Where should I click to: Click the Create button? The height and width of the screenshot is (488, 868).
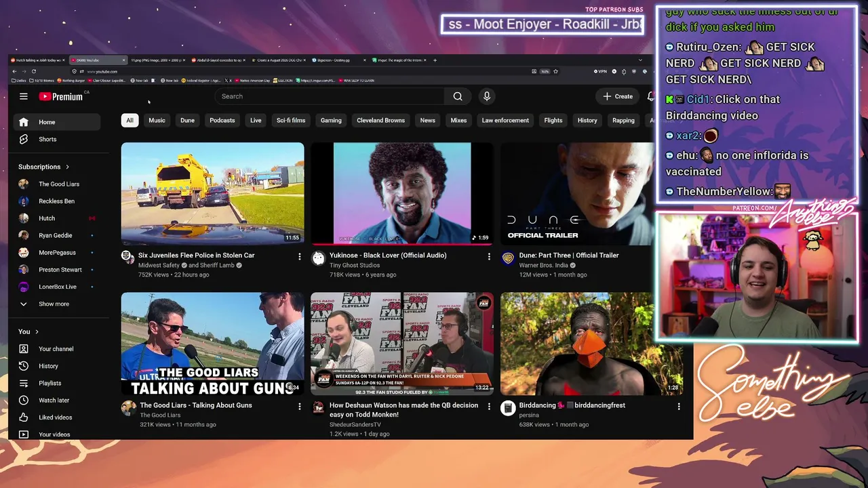[x=618, y=96]
